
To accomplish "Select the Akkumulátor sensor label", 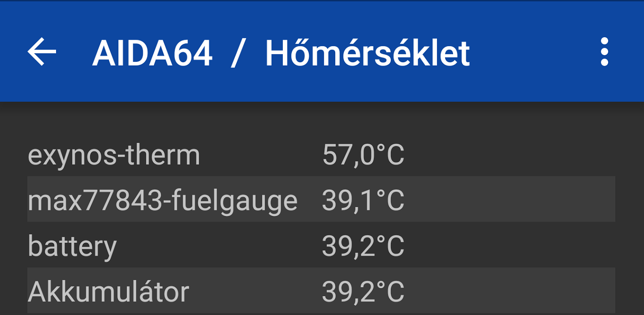I will point(108,291).
